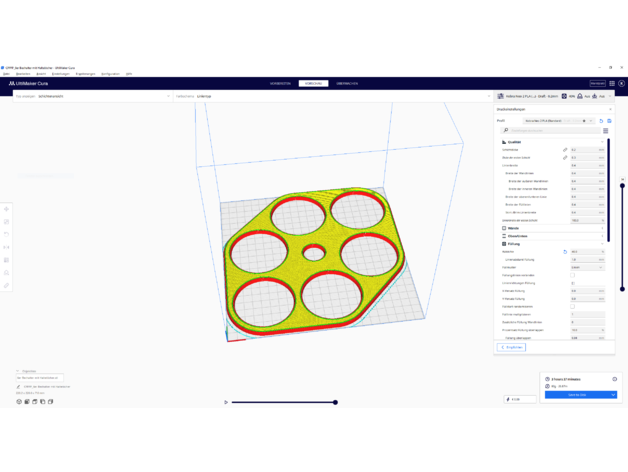Click the print info icon beside time estimate
This screenshot has height=472, width=628.
pyautogui.click(x=614, y=379)
